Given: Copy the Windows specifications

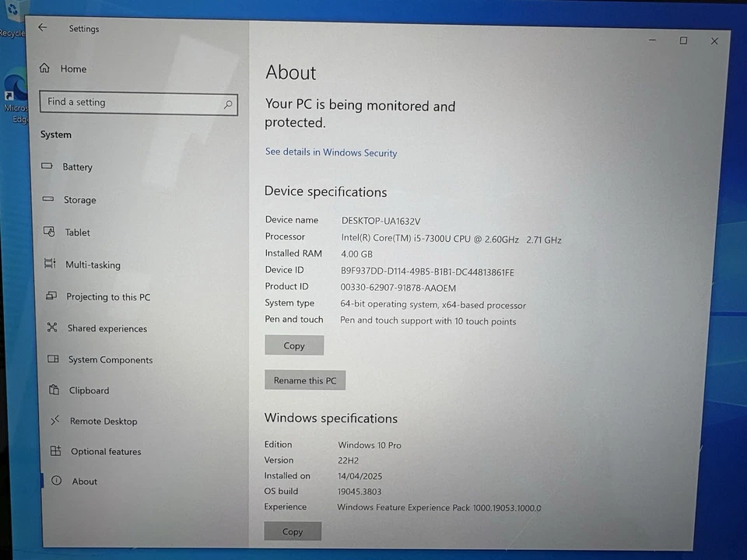Looking at the screenshot, I should [292, 531].
